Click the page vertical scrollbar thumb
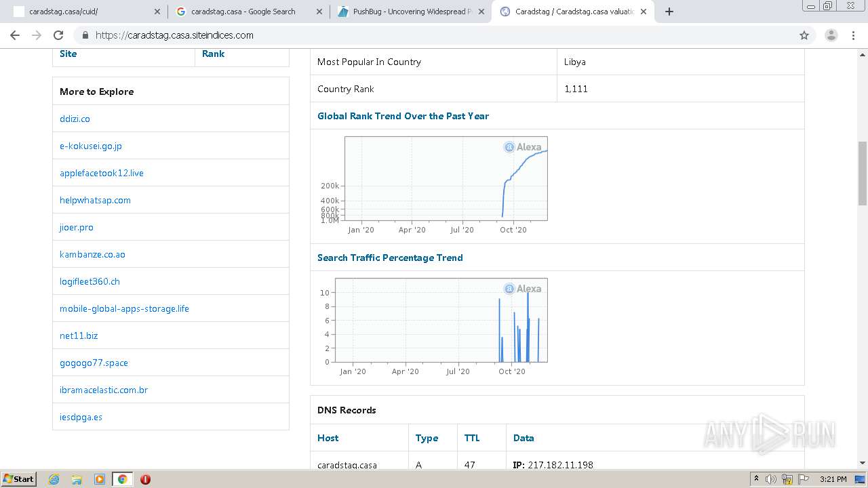868x488 pixels. (x=863, y=174)
